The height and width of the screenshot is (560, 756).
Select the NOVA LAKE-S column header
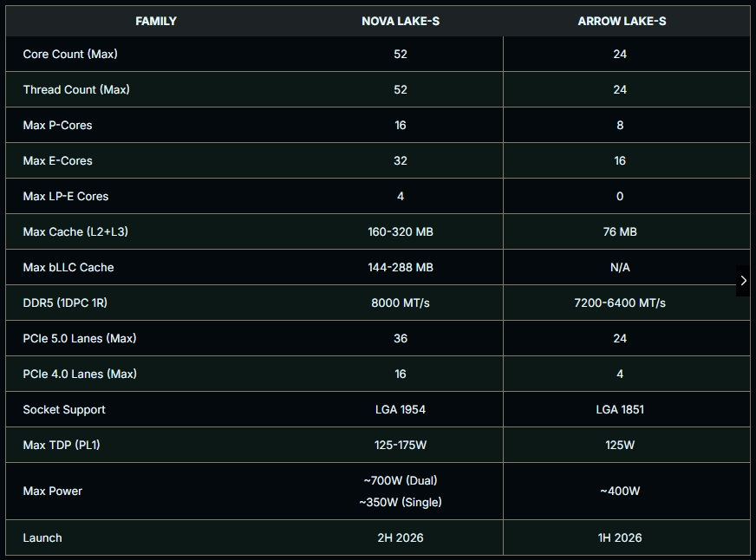[x=401, y=21]
